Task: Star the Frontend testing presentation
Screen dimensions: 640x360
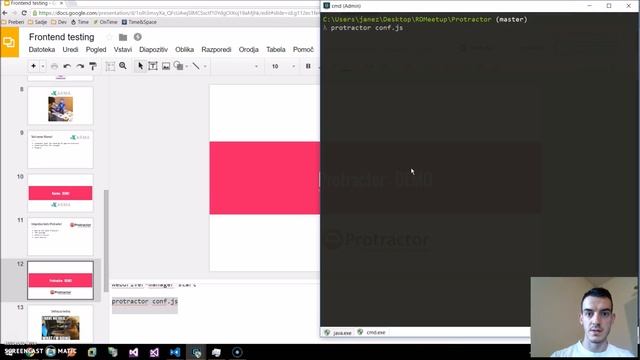Action: (x=109, y=37)
